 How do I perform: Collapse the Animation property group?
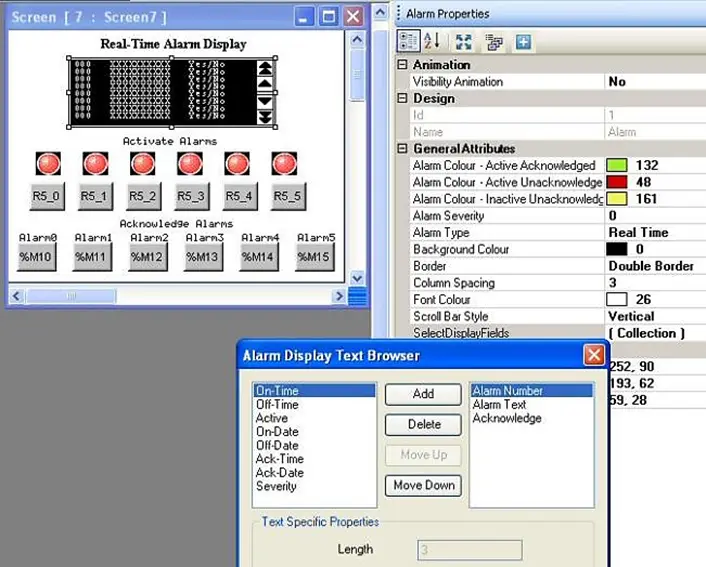(x=403, y=65)
